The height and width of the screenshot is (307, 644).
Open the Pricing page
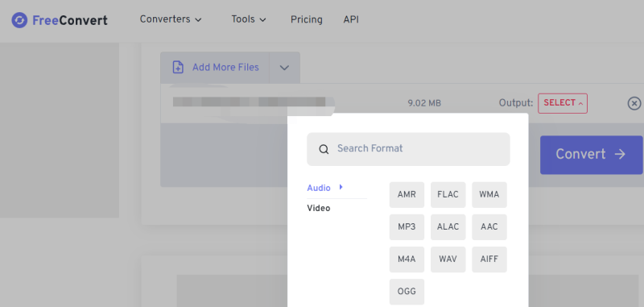coord(307,19)
